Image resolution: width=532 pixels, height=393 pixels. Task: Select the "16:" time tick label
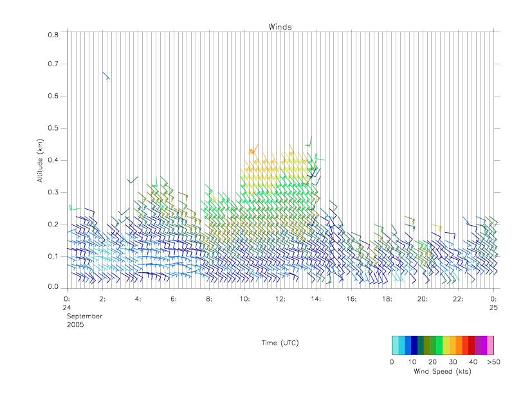pos(351,299)
